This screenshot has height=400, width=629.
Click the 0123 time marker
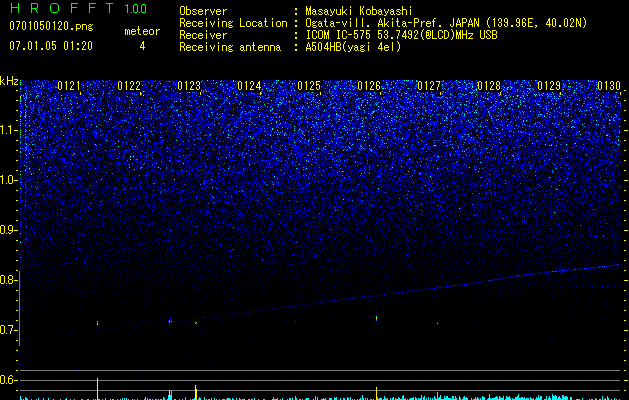pyautogui.click(x=189, y=86)
